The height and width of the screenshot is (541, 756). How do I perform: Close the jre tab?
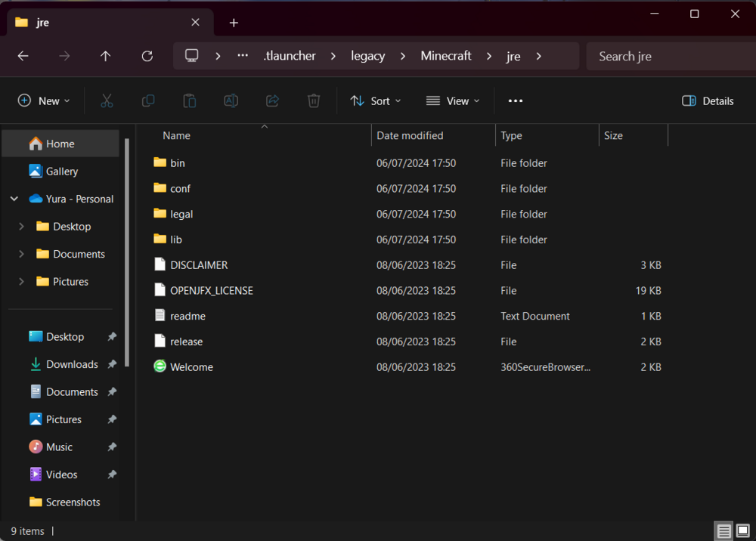(x=195, y=22)
